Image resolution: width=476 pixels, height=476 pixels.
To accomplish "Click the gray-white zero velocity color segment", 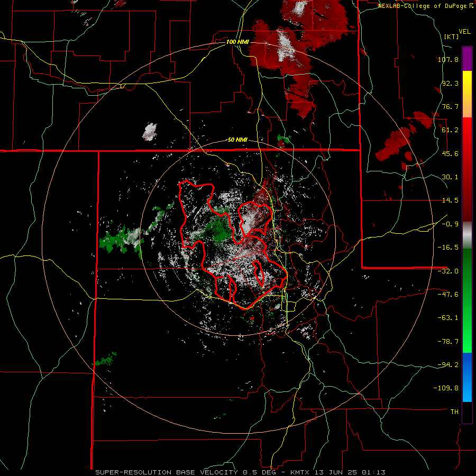I will click(467, 235).
